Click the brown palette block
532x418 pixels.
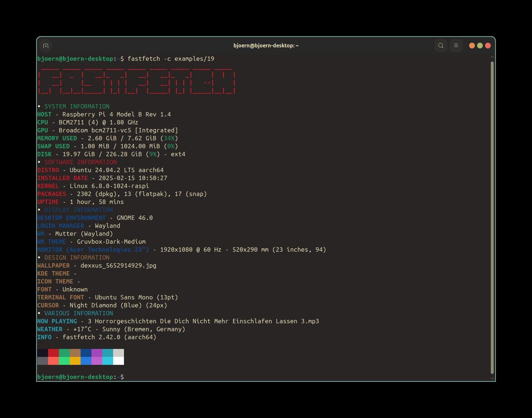click(x=75, y=353)
